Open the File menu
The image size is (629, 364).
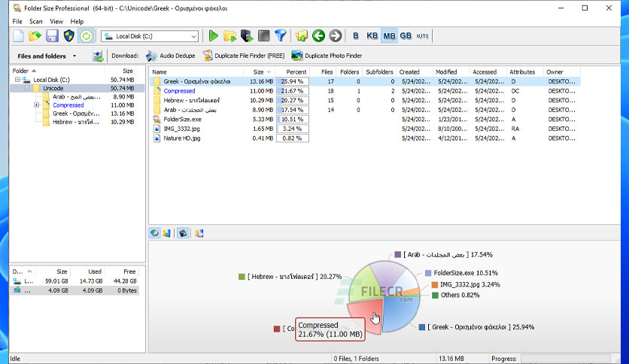(17, 21)
